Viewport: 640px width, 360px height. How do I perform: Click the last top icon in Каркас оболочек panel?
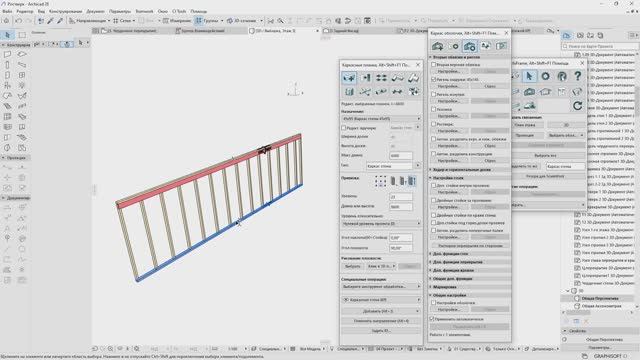(501, 46)
